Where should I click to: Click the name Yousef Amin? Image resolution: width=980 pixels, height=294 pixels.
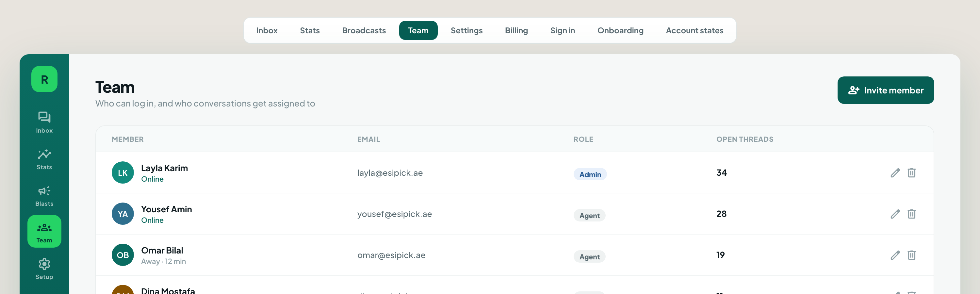[166, 209]
